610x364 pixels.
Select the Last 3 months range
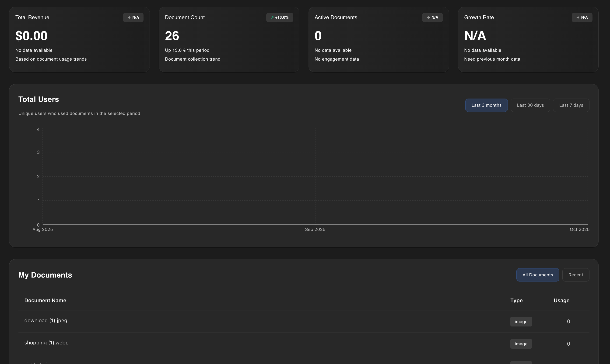pos(486,105)
